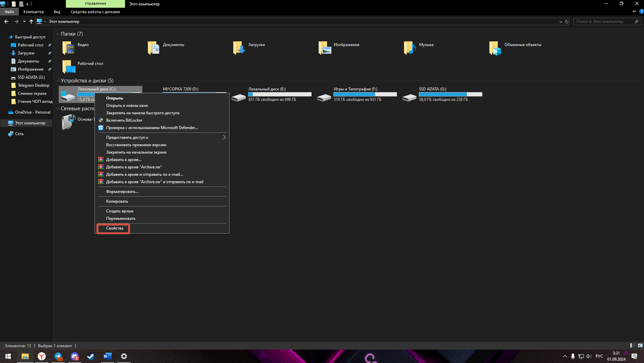Click the Back navigation arrow
Screen dimensions: 644x363
tap(6, 21)
